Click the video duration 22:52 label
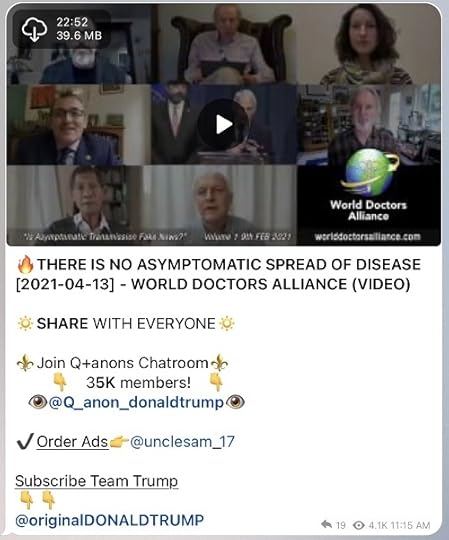 [x=72, y=22]
